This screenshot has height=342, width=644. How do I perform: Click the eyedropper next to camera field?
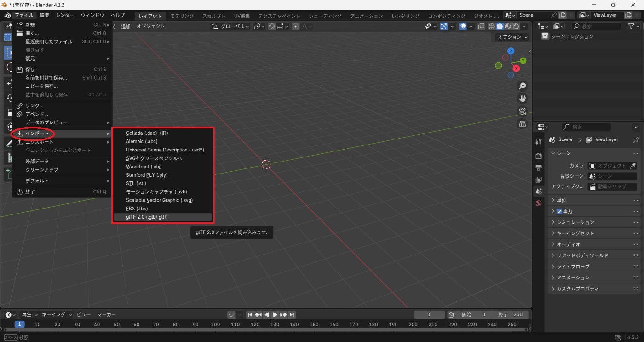coord(633,166)
